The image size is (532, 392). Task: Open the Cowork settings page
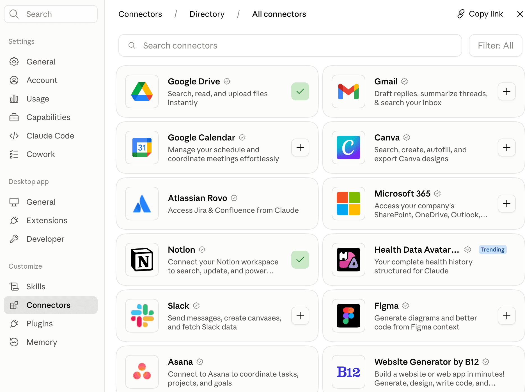[x=51, y=154]
